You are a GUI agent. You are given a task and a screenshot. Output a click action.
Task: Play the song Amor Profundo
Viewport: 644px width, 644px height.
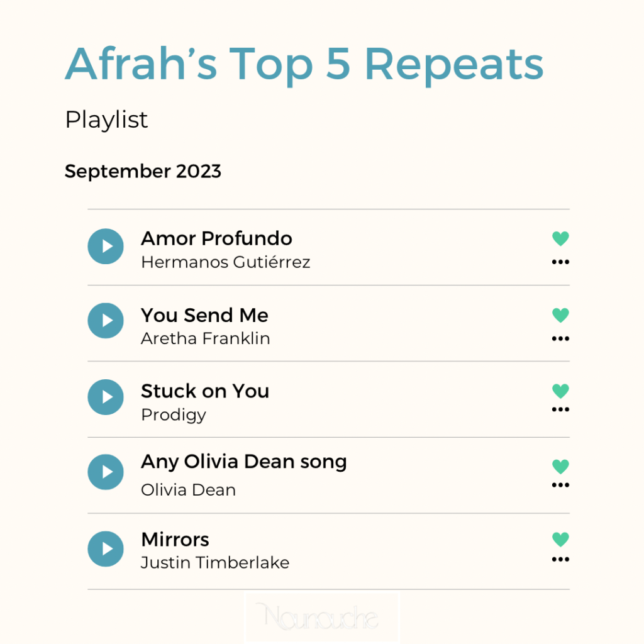[106, 246]
